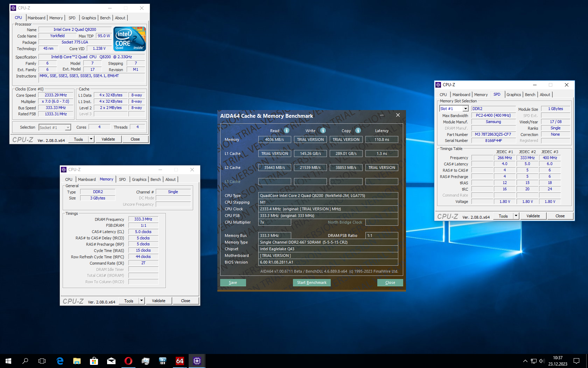Screen dimensions: 588x368
Task: Click Close in CPU-Z Memory window
Action: (185, 301)
